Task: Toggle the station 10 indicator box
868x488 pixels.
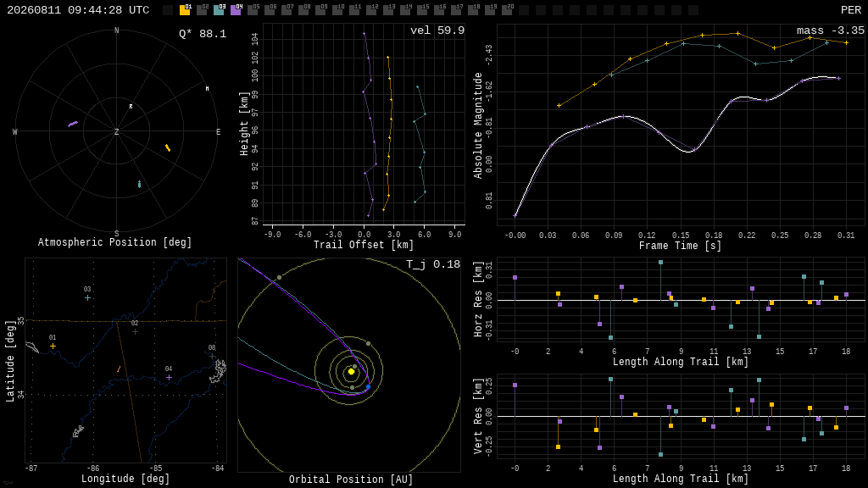Action: [x=337, y=10]
